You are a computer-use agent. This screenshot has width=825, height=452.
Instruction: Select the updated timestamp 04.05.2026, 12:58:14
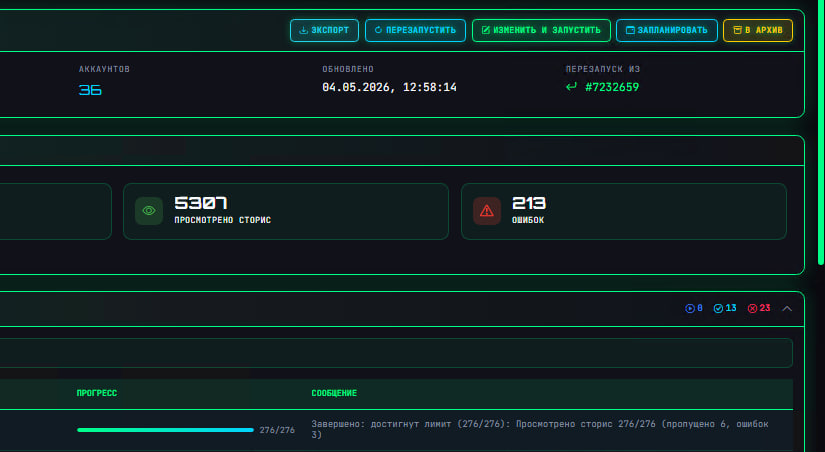point(389,87)
